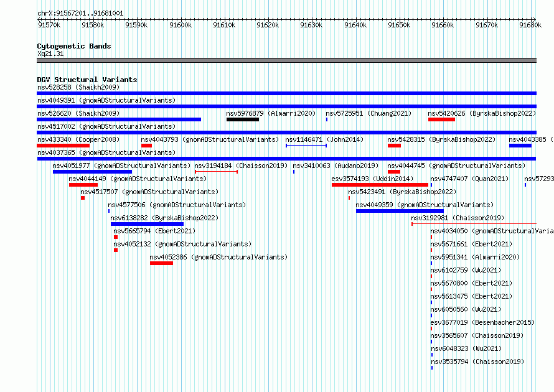Select the red esv3574193 (Uddin2014) bar
The image size is (554, 392).
[380, 185]
